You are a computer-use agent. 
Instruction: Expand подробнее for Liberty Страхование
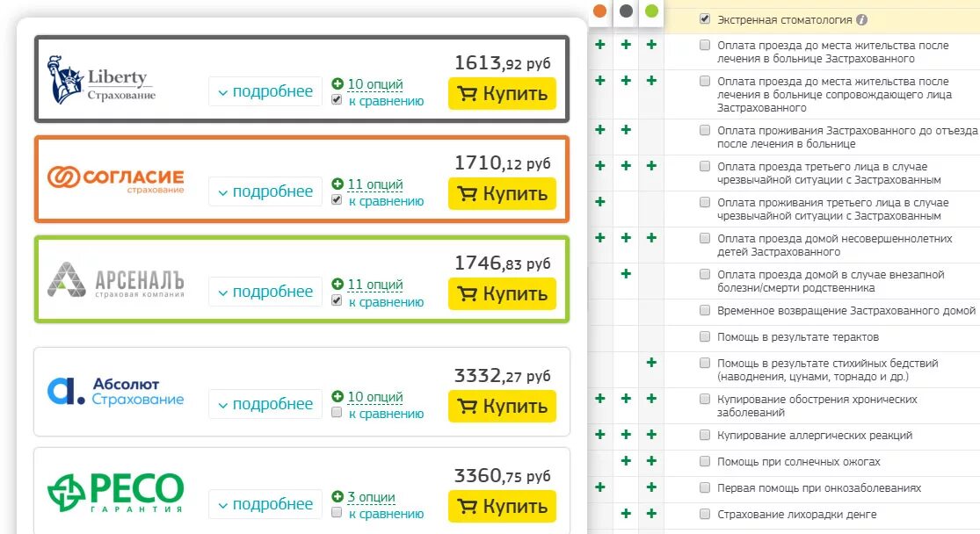click(265, 92)
